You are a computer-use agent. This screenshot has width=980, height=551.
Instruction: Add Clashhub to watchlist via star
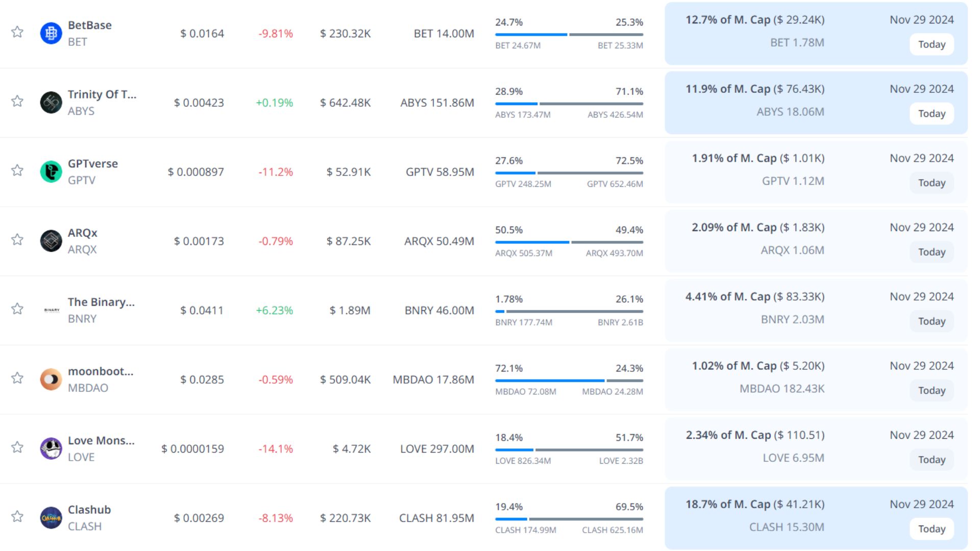point(17,517)
